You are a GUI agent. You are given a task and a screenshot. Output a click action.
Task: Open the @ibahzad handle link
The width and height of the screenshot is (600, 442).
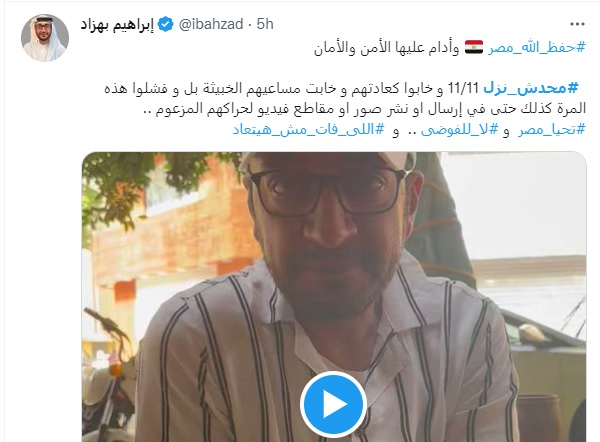tap(210, 24)
